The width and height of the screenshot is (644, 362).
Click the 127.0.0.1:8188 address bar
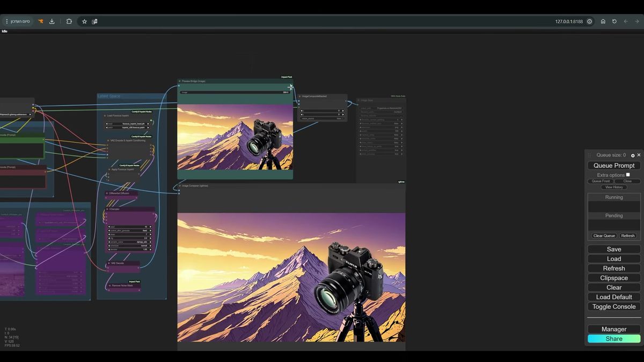[569, 21]
